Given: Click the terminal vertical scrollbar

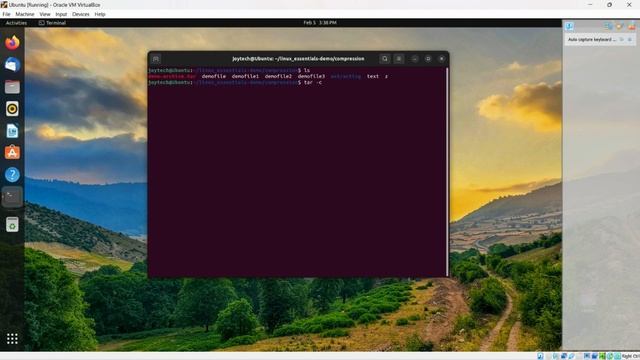Looking at the screenshot, I should coord(447,171).
